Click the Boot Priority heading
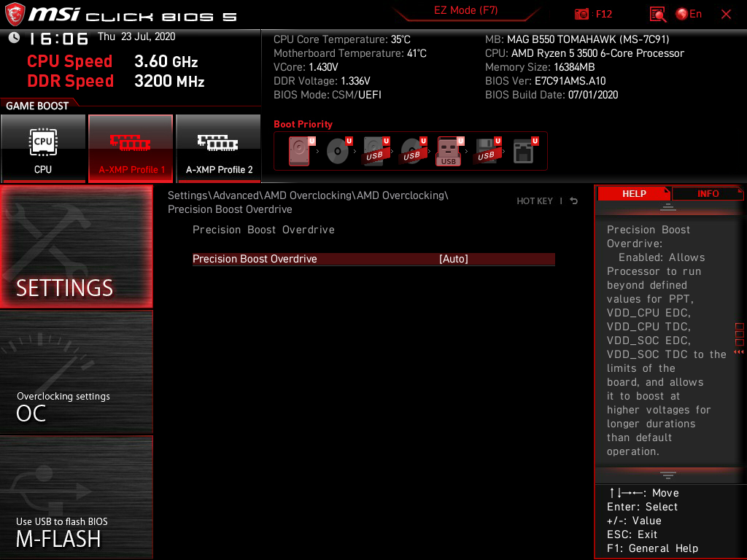Viewport: 747px width, 560px height. (303, 124)
